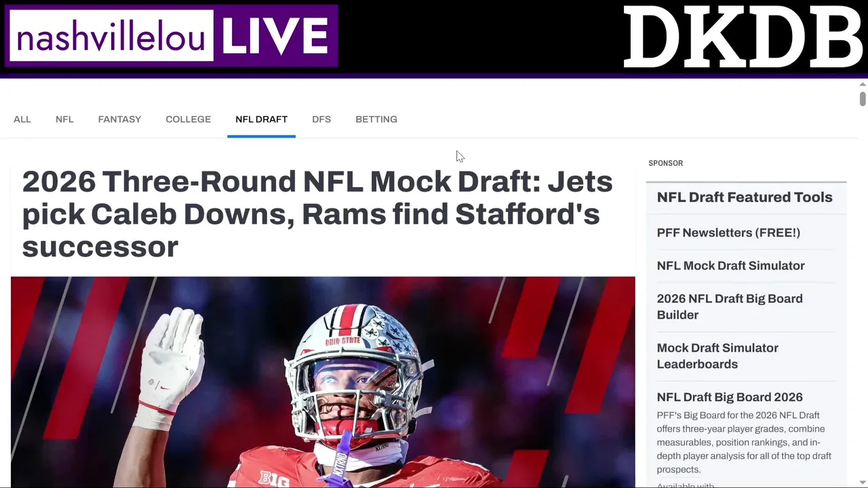The width and height of the screenshot is (868, 488).
Task: Open NFL Draft Featured Tools link
Action: [x=745, y=197]
